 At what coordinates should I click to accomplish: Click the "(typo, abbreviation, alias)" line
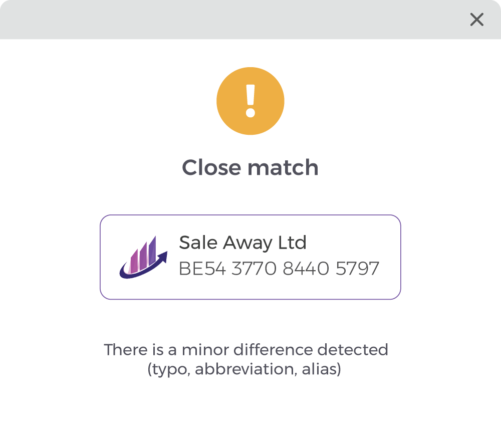(x=244, y=369)
